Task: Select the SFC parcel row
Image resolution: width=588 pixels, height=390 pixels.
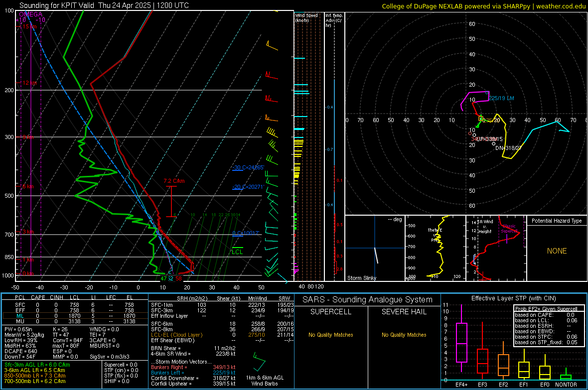Action: [x=74, y=305]
